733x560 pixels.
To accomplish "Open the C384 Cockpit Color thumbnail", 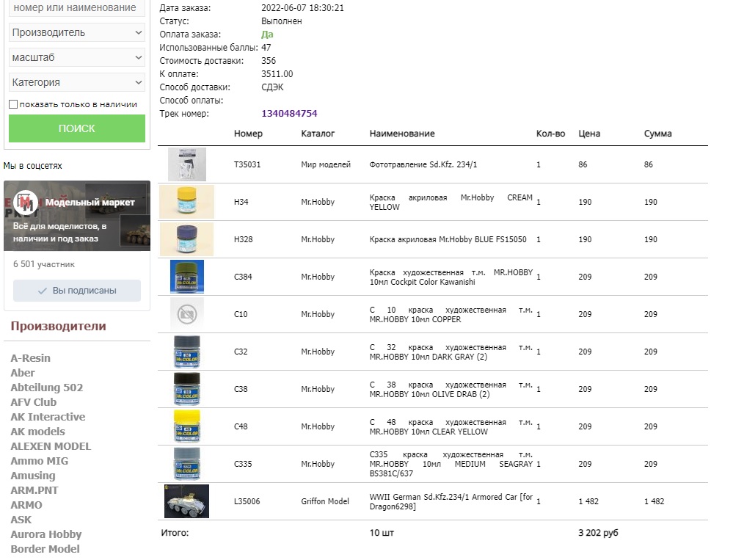I will [x=187, y=277].
